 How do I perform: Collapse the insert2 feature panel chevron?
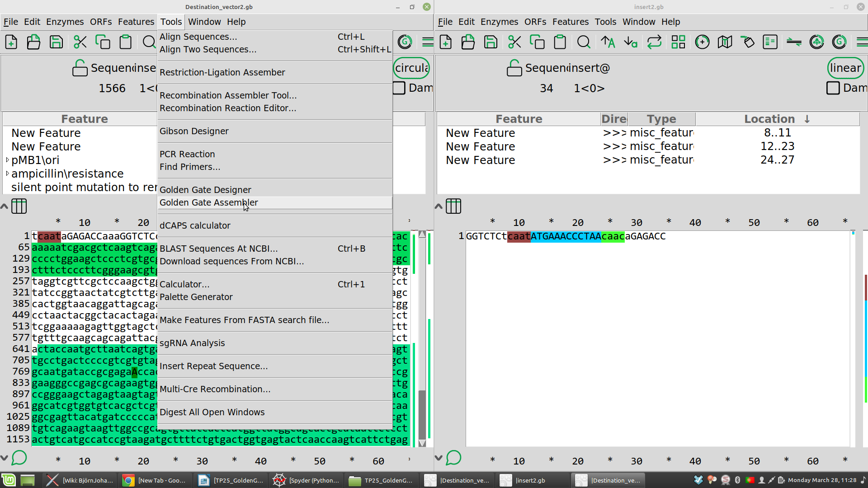(x=439, y=206)
